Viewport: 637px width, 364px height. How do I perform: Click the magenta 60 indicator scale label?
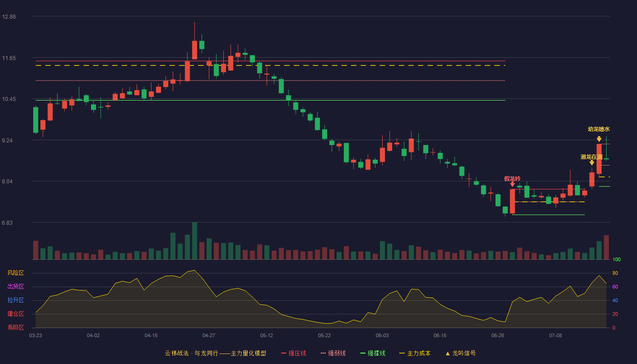tap(615, 287)
